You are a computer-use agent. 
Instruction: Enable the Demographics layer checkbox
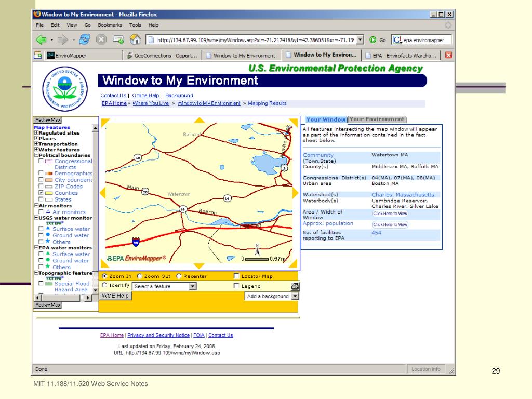41,173
